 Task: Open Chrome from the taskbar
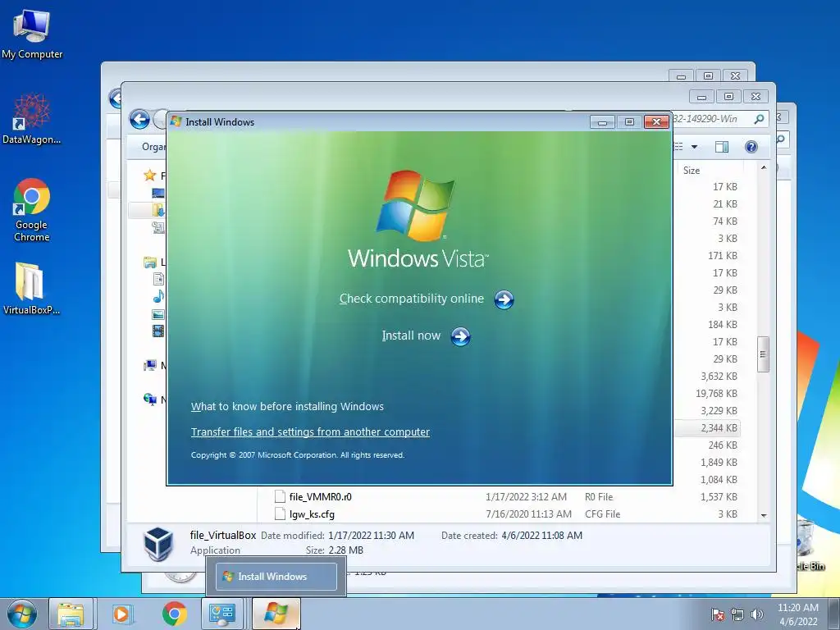(x=174, y=614)
